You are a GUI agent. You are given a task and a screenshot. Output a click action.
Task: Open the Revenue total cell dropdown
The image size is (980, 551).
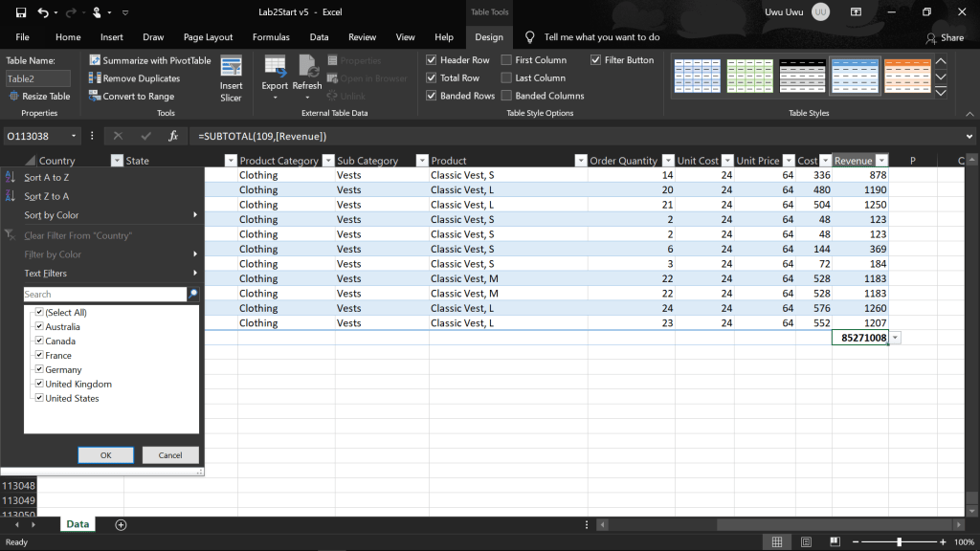coord(895,339)
